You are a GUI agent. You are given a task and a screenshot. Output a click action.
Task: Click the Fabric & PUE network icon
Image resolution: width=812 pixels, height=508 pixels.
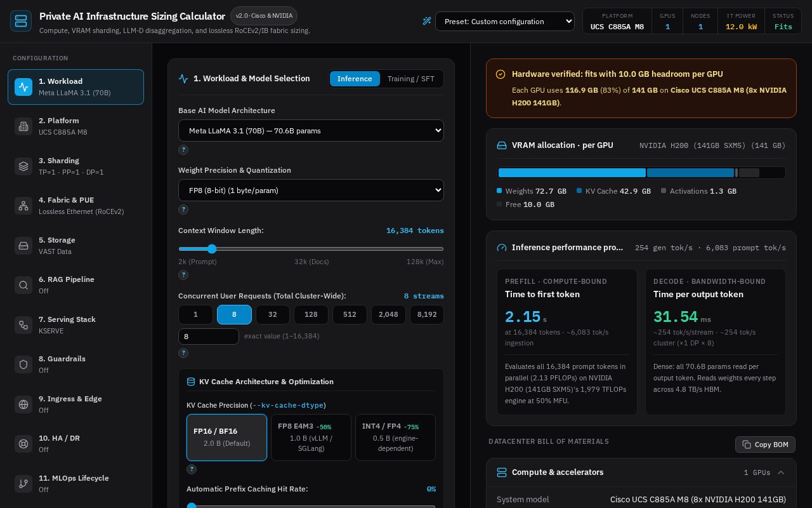(23, 206)
